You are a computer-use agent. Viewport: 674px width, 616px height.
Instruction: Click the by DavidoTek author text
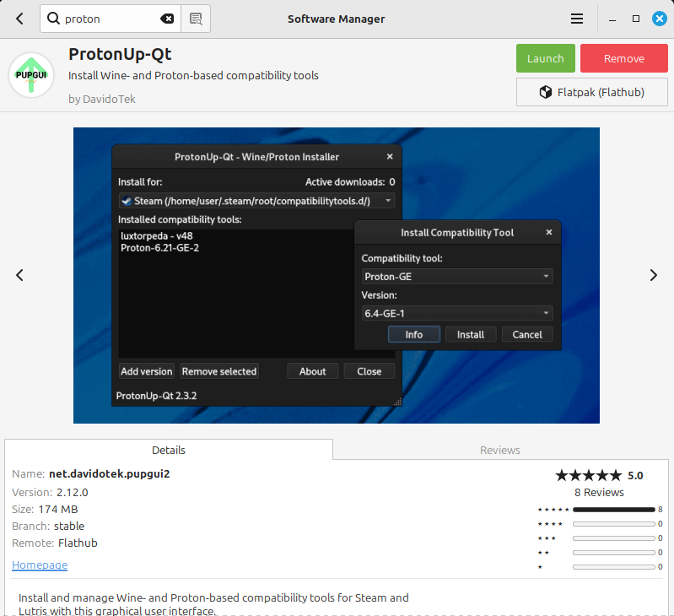pyautogui.click(x=102, y=99)
